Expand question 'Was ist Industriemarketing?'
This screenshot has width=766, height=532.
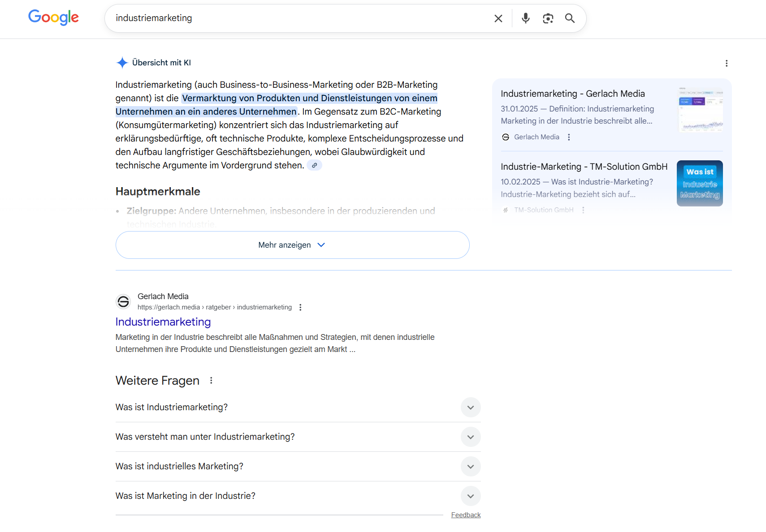[x=470, y=408]
